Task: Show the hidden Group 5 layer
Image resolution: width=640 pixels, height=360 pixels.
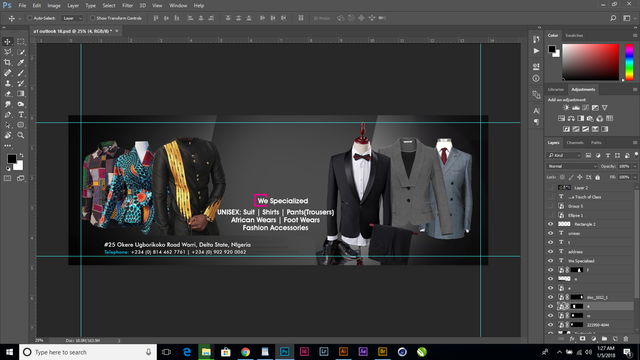Action: tap(550, 206)
